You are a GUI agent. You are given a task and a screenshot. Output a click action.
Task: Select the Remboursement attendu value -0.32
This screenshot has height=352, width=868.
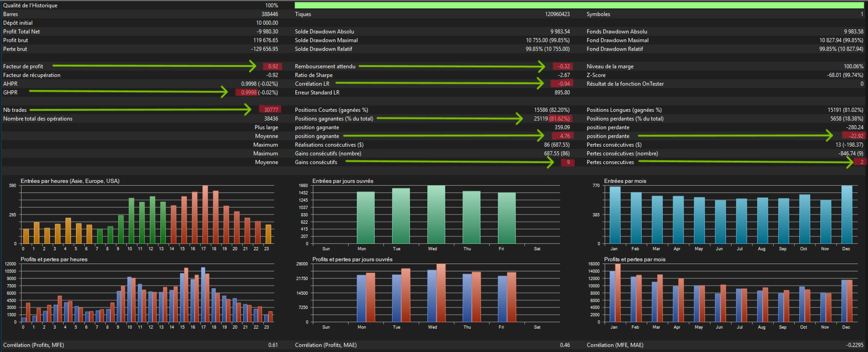tap(563, 66)
